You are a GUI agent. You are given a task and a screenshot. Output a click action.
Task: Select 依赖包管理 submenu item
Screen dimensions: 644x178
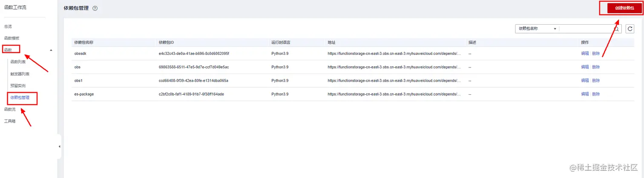tap(20, 98)
